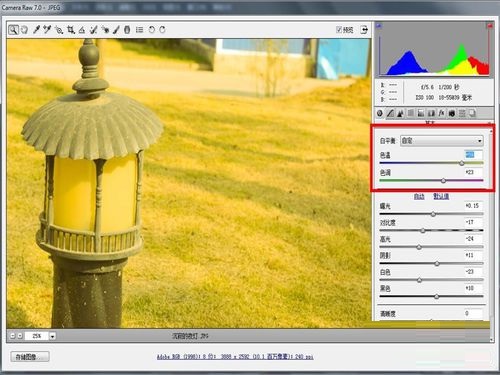Switch to the Tone Curve panel tab
This screenshot has width=500, height=375.
pyautogui.click(x=390, y=113)
